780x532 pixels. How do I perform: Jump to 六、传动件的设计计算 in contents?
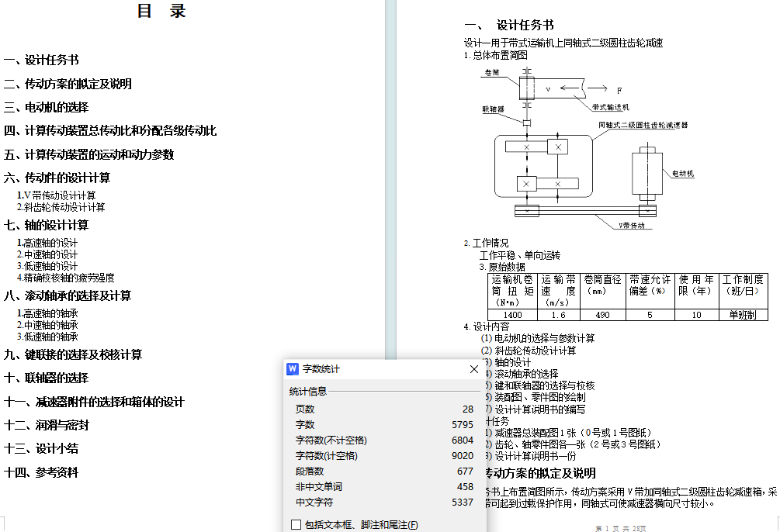57,178
